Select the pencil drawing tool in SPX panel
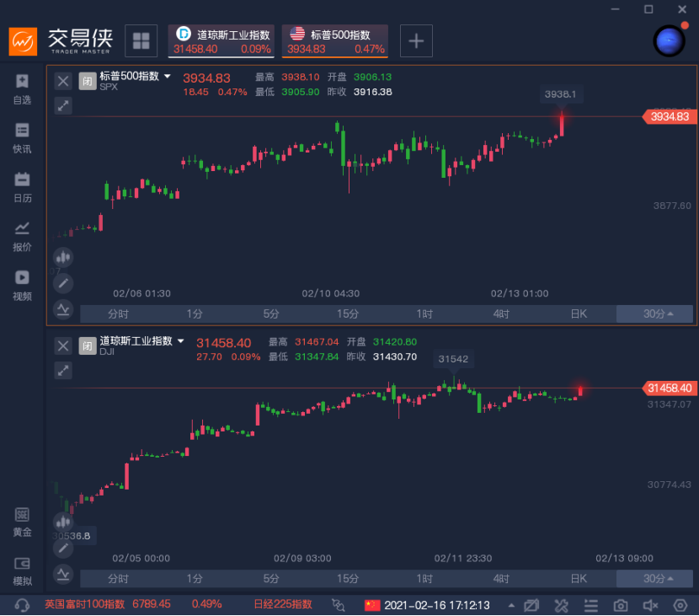This screenshot has width=699, height=616. [63, 283]
